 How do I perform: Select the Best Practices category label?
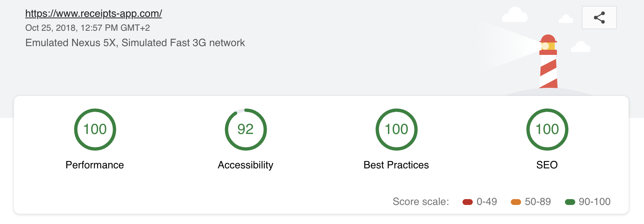[x=396, y=165]
